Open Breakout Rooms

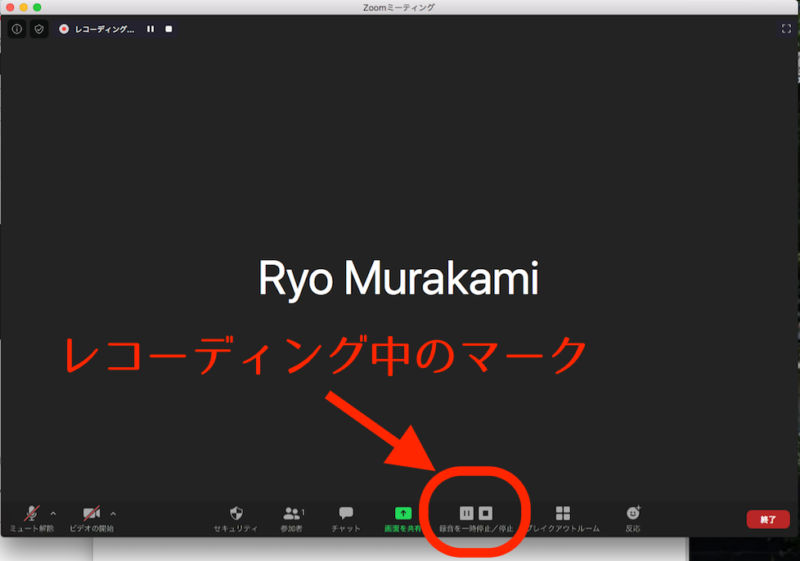[x=563, y=519]
